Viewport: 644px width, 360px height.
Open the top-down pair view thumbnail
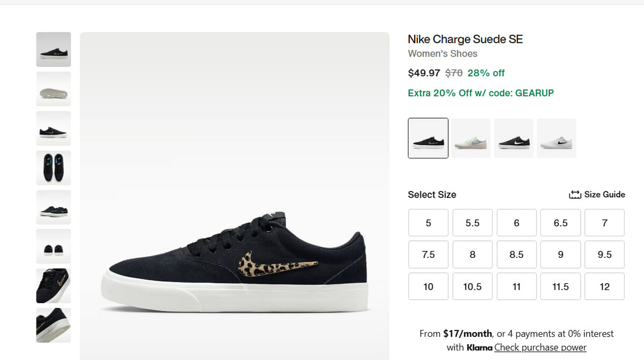(x=54, y=168)
